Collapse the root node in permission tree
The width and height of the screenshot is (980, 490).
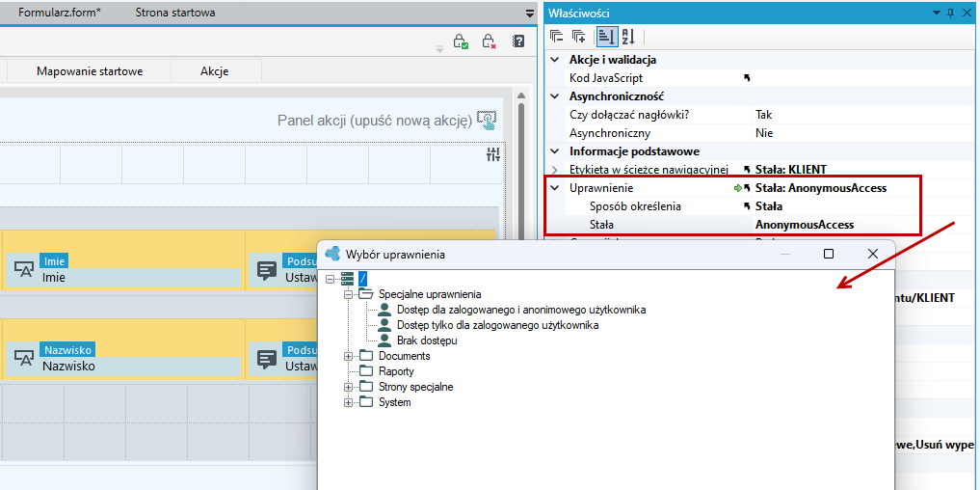click(x=330, y=279)
